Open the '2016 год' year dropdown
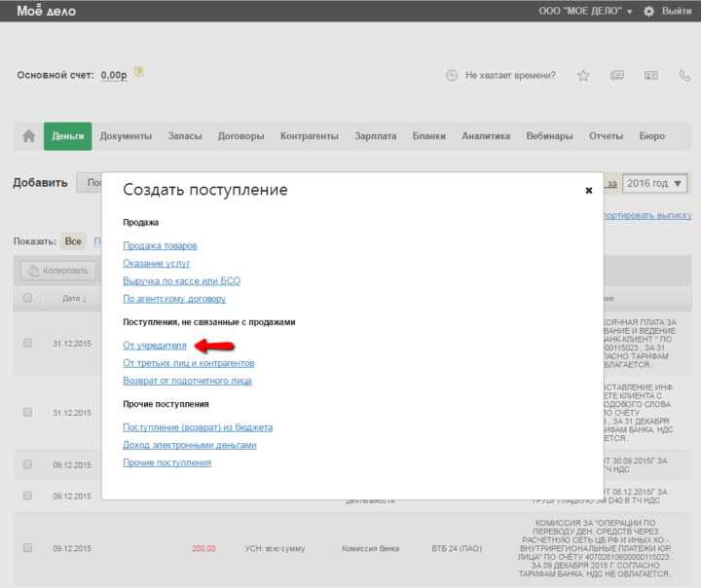This screenshot has height=588, width=701. (x=656, y=183)
